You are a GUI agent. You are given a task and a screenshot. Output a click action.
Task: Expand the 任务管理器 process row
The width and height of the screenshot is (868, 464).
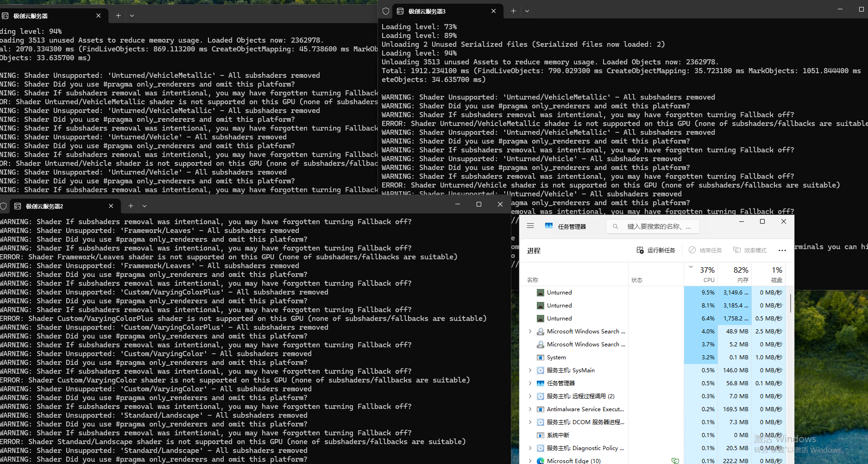530,383
